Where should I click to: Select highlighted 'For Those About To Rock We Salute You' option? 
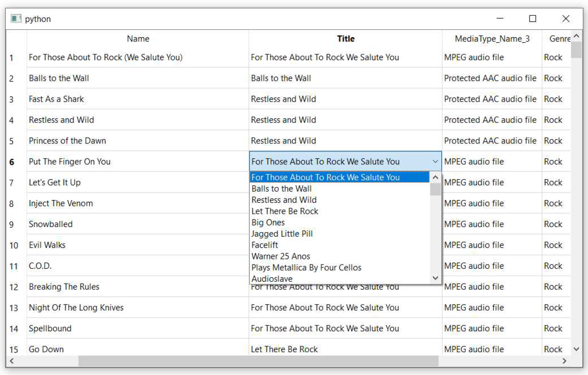coord(340,177)
